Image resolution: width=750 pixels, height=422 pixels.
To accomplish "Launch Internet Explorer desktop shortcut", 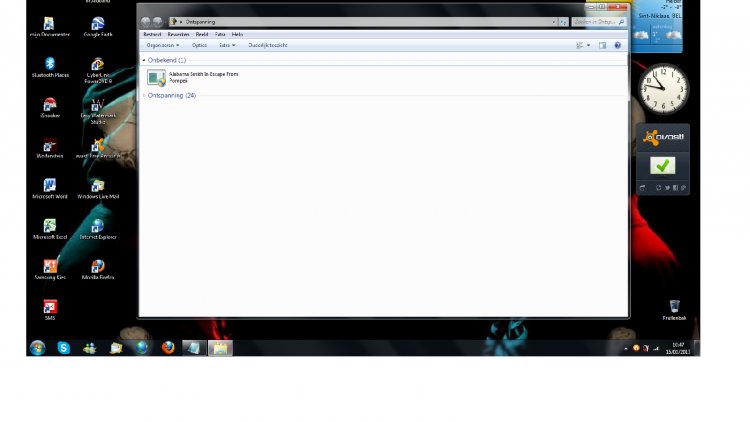I will coord(98,229).
